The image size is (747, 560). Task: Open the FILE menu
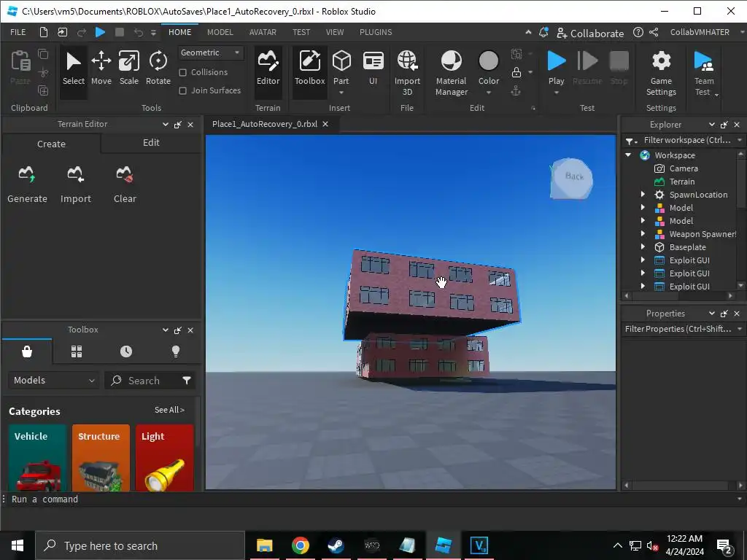[x=18, y=32]
